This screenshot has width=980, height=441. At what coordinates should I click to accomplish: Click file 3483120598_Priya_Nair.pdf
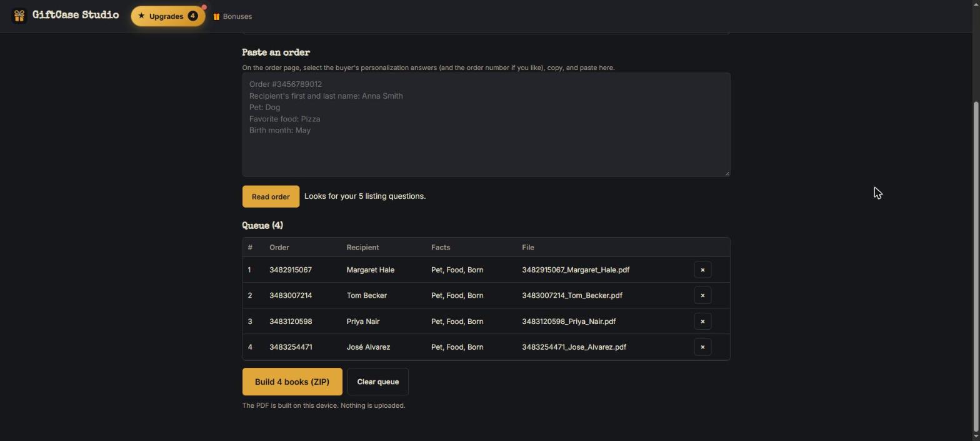tap(569, 322)
